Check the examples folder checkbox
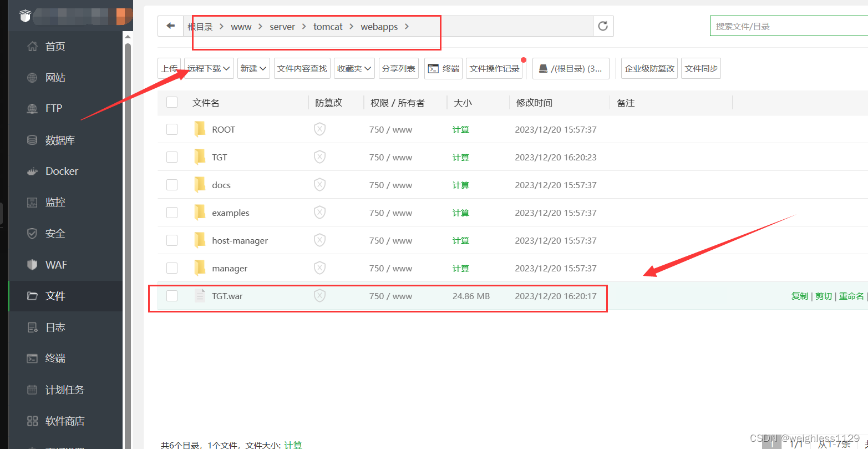The image size is (868, 449). [172, 213]
